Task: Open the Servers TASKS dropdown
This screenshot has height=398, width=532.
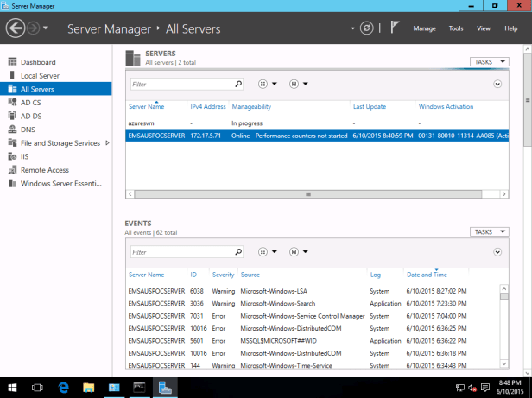Action: (490, 62)
